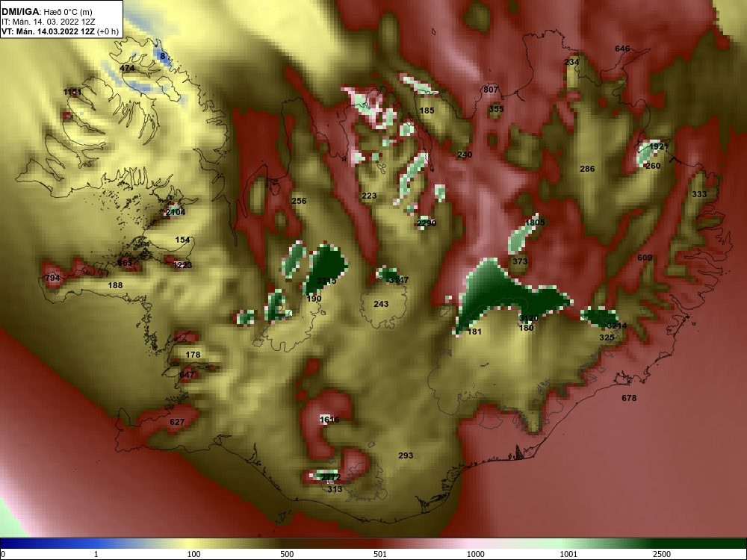This screenshot has height=560, width=747.
Task: Click the 293 map value
Action: click(406, 455)
